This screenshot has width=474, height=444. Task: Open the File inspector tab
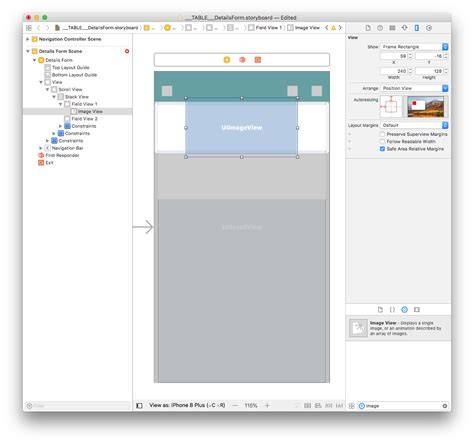tap(368, 28)
